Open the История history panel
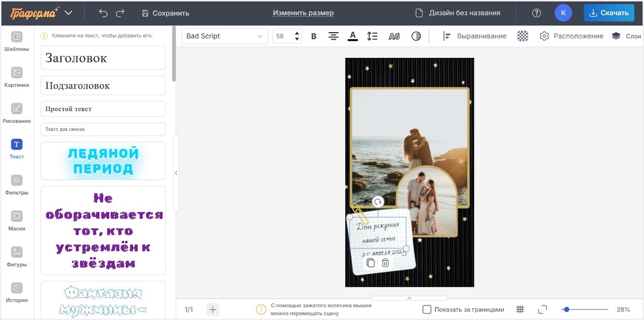 tap(17, 293)
